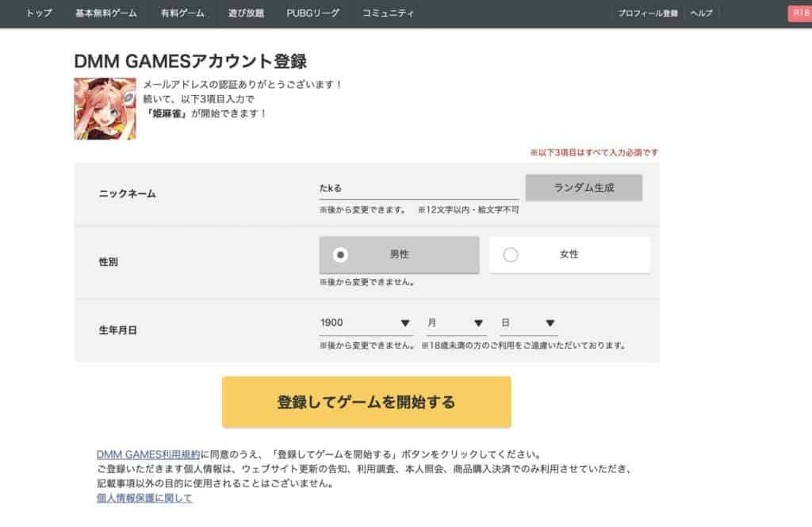Click the ニックネーム label text
The height and width of the screenshot is (527, 812).
coord(127,193)
